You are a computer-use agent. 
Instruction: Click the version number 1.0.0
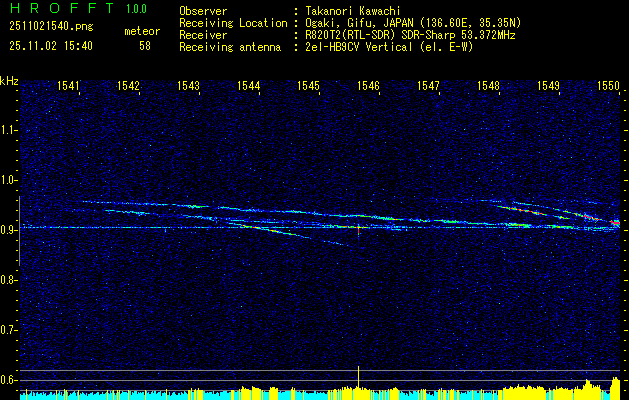coord(136,9)
